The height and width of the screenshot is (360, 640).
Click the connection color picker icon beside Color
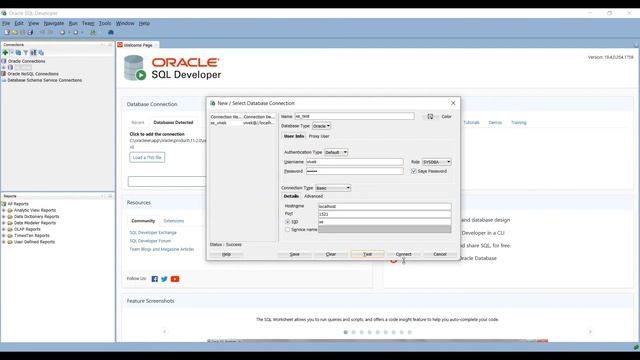(430, 116)
